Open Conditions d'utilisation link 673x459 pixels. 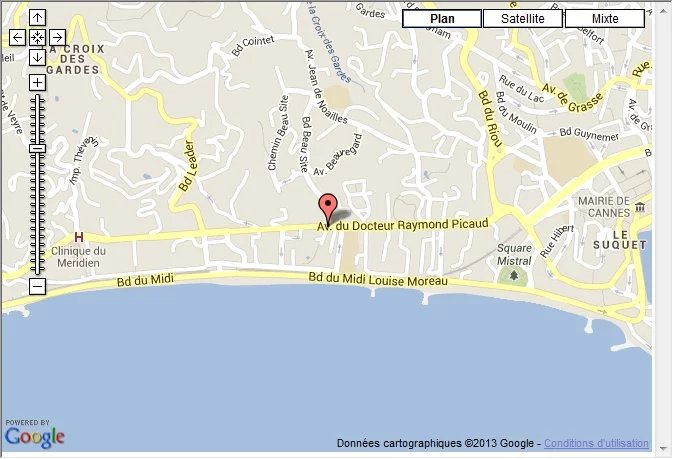point(596,443)
